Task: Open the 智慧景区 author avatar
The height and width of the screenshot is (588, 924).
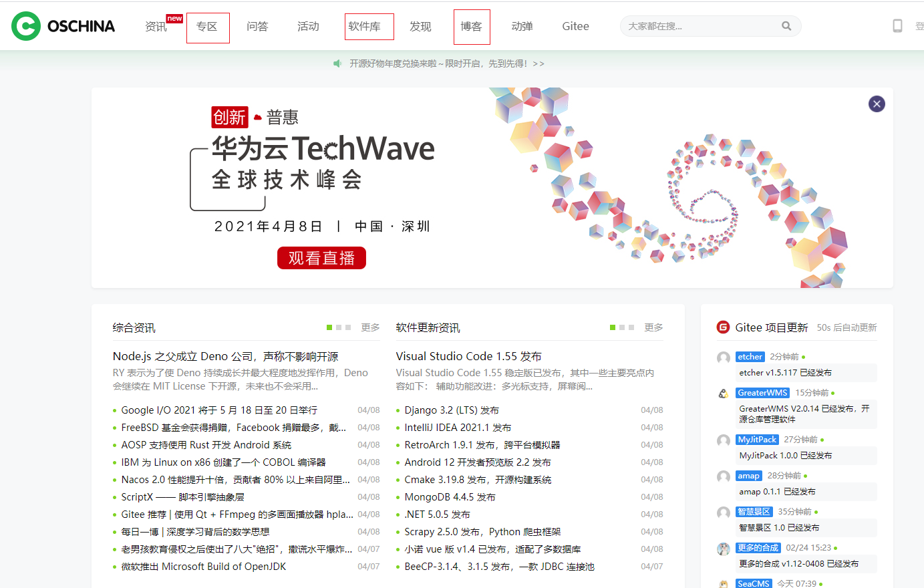Action: click(723, 512)
